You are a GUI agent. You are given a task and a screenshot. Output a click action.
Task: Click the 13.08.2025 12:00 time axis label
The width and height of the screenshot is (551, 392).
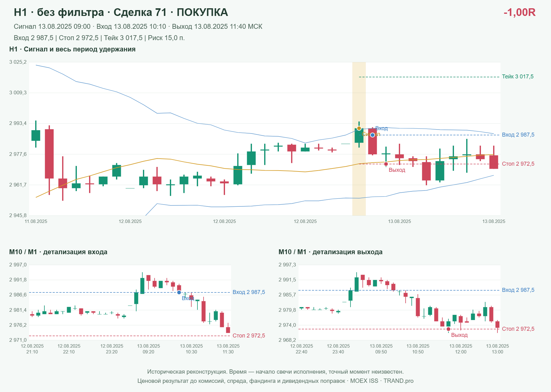[461, 349]
